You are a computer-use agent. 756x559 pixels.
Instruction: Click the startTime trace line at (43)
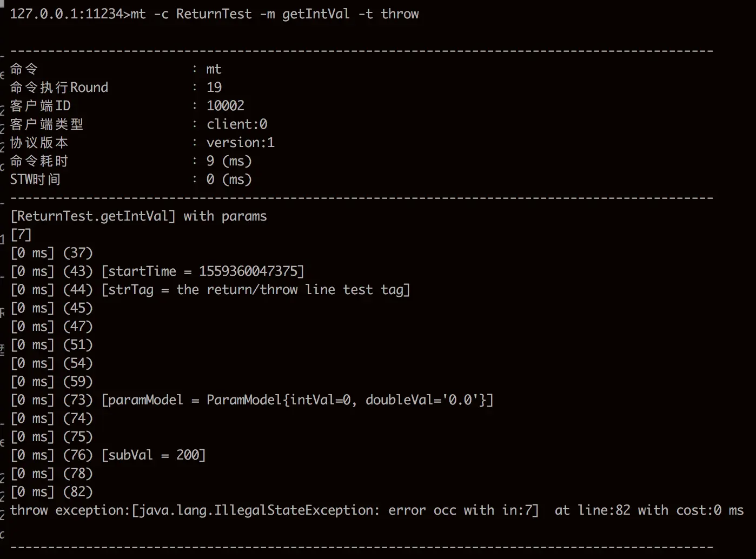click(157, 271)
